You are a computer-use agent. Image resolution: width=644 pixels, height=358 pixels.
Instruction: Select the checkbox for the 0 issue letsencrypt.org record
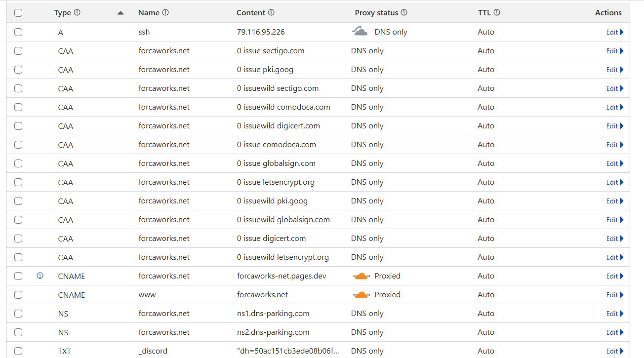18,182
